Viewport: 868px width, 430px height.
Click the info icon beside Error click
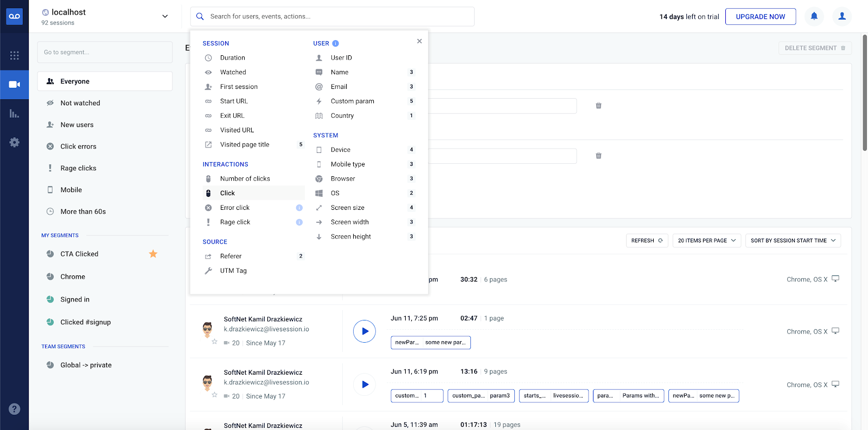coord(299,208)
